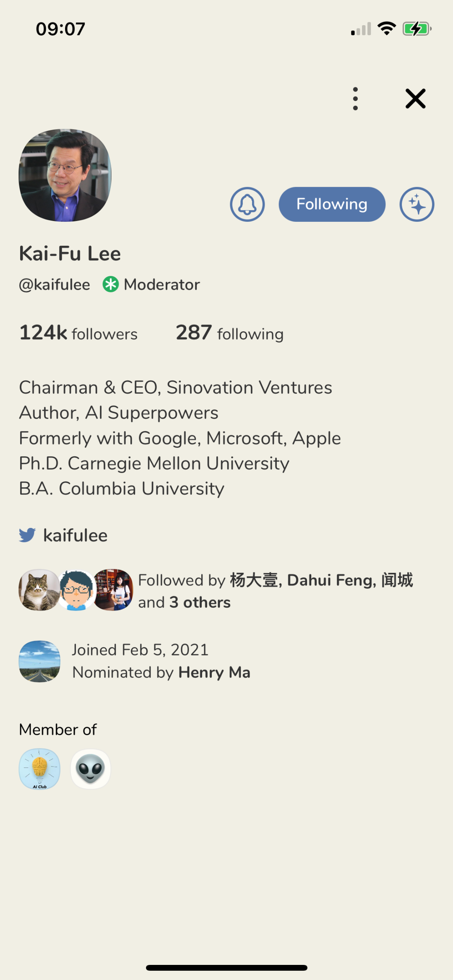This screenshot has height=980, width=453.
Task: Open Kai-Fu Lee's profile photo
Action: tap(65, 175)
